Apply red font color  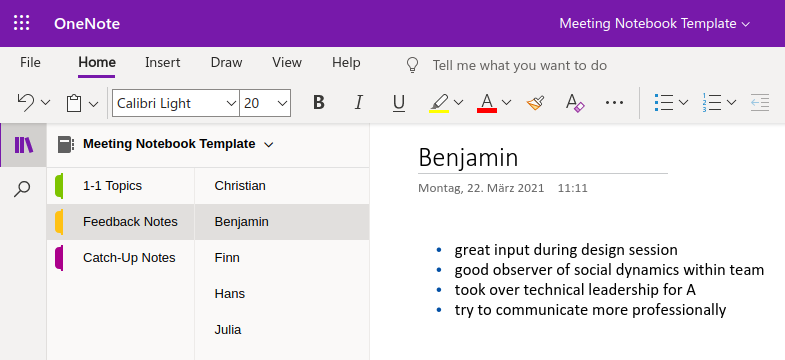tap(487, 103)
